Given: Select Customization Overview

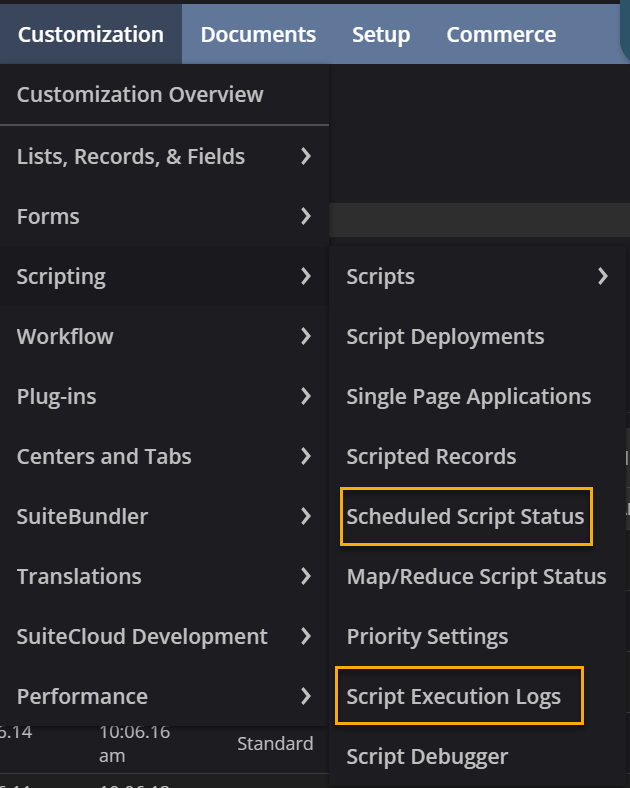Looking at the screenshot, I should click(140, 94).
